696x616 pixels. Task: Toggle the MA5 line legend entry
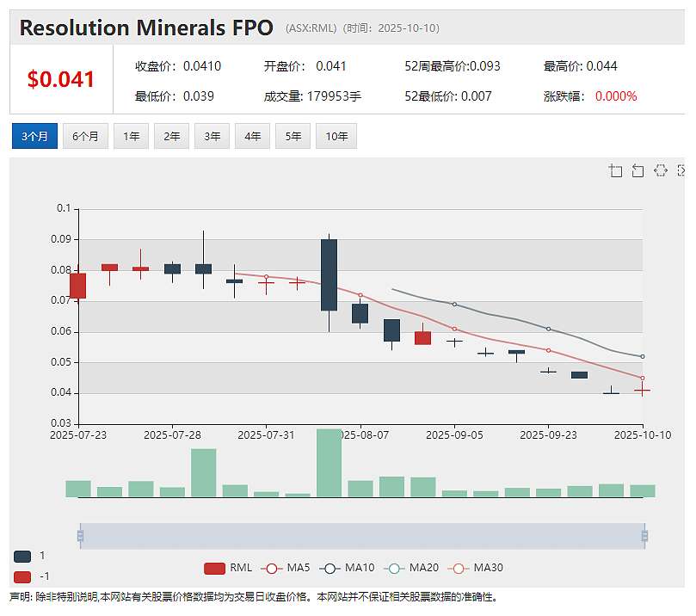286,568
